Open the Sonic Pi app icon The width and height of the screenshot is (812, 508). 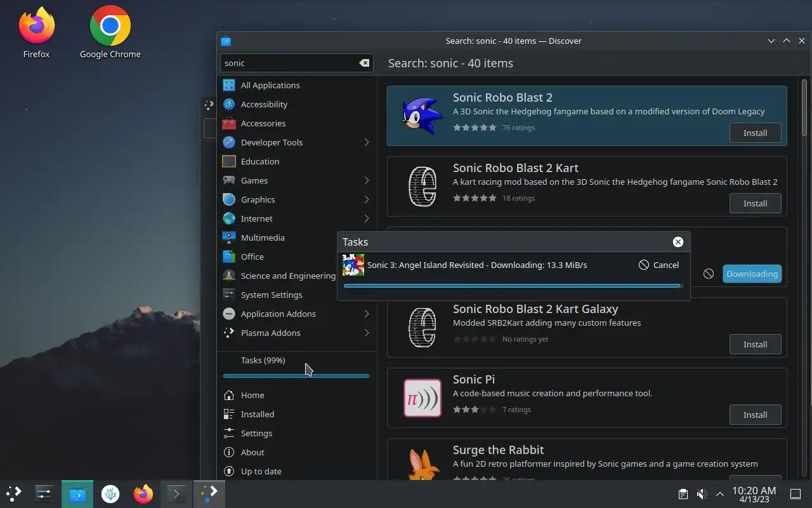(x=422, y=398)
